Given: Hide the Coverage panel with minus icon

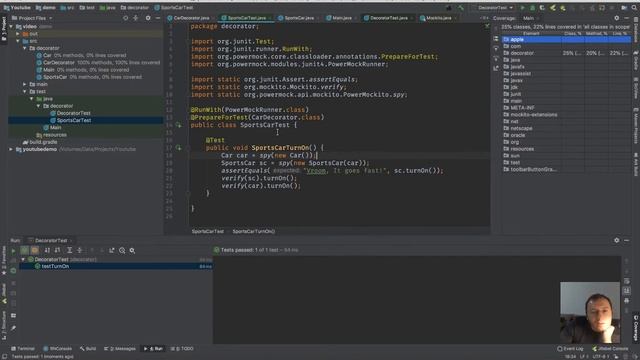Looking at the screenshot, I should (x=627, y=18).
